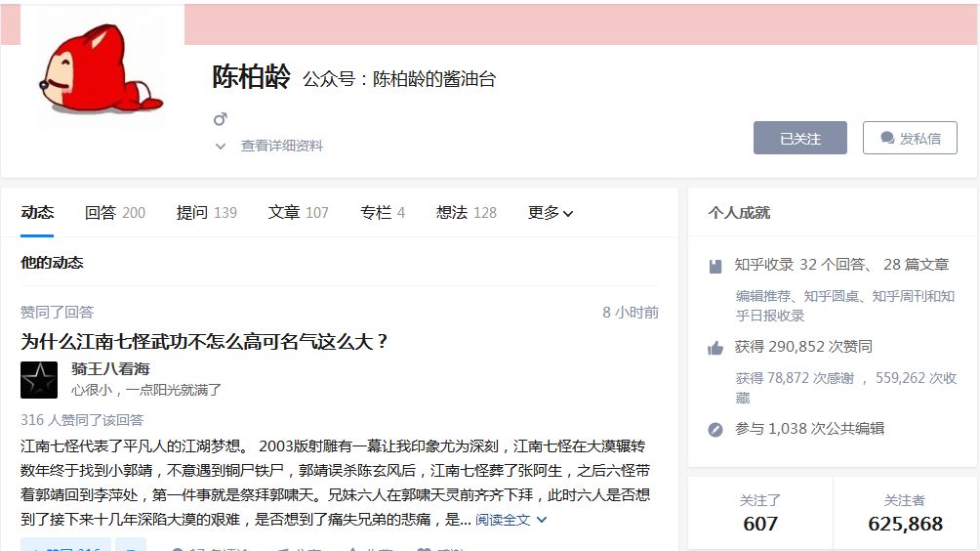Click the 他的动态 heading
This screenshot has height=551, width=980.
(x=52, y=262)
